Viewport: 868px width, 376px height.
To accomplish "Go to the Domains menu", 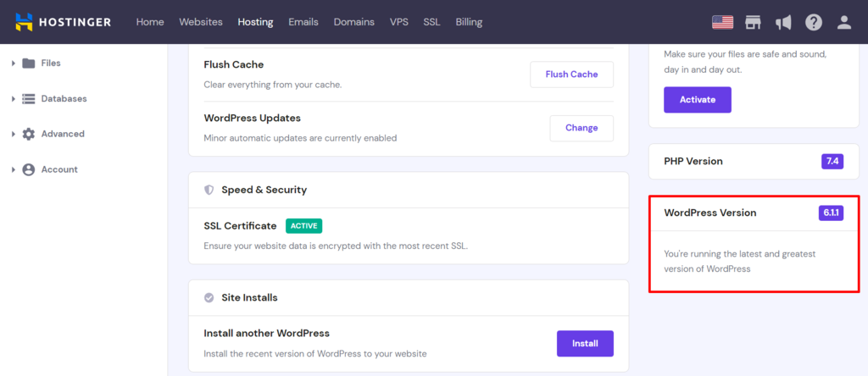I will point(354,22).
